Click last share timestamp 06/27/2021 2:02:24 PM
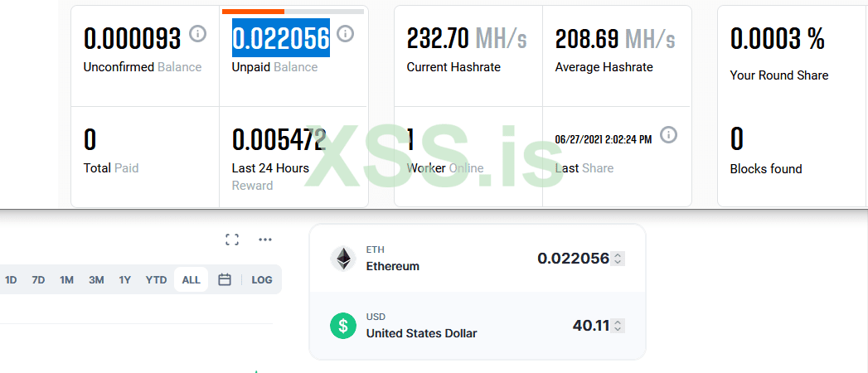 coord(604,139)
